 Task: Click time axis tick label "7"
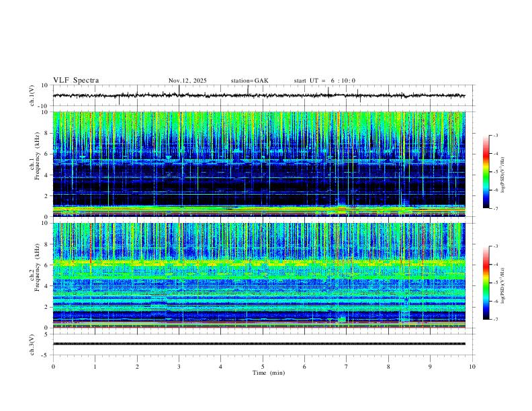click(347, 367)
